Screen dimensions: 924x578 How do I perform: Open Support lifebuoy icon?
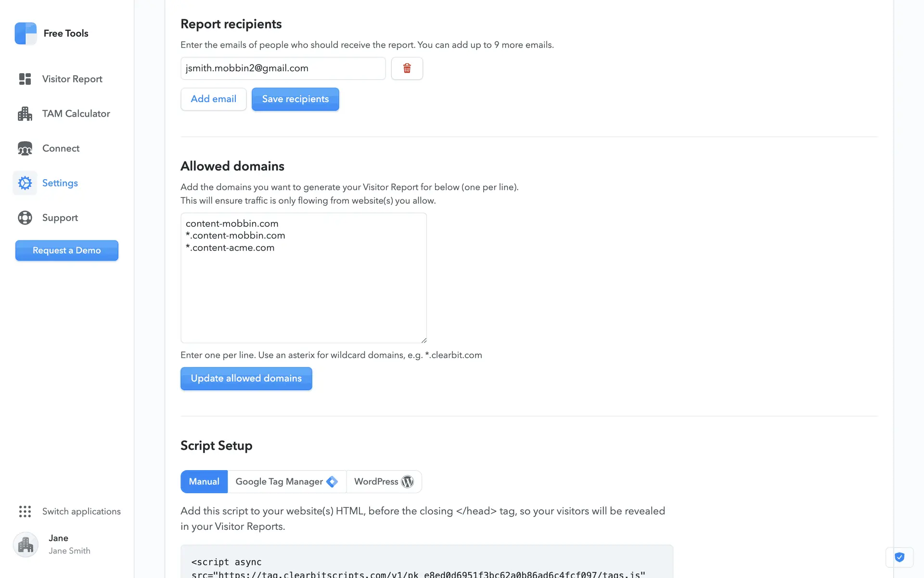pyautogui.click(x=25, y=218)
